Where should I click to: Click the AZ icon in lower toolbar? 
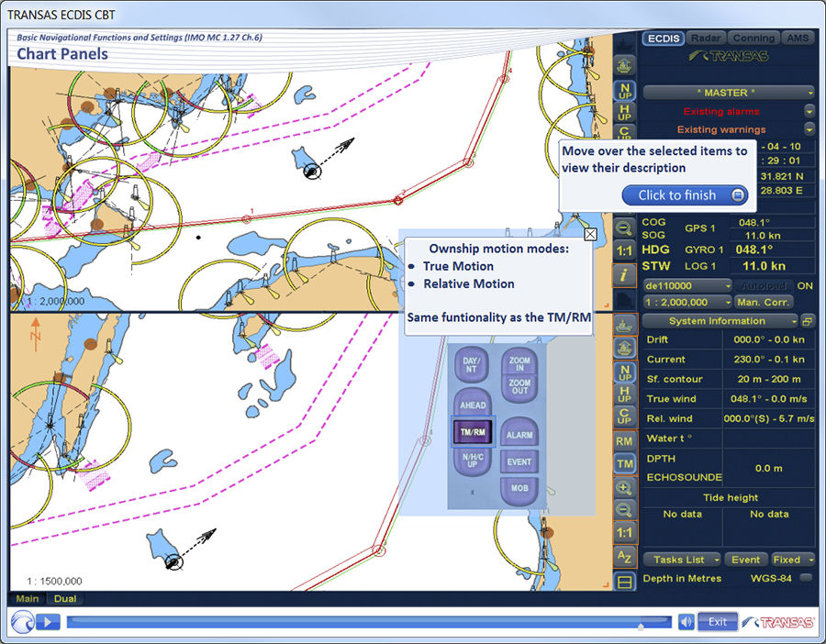(x=625, y=556)
